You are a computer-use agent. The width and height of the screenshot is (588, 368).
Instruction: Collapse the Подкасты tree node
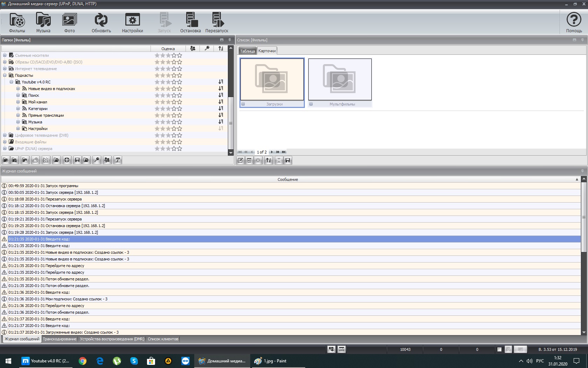point(5,75)
